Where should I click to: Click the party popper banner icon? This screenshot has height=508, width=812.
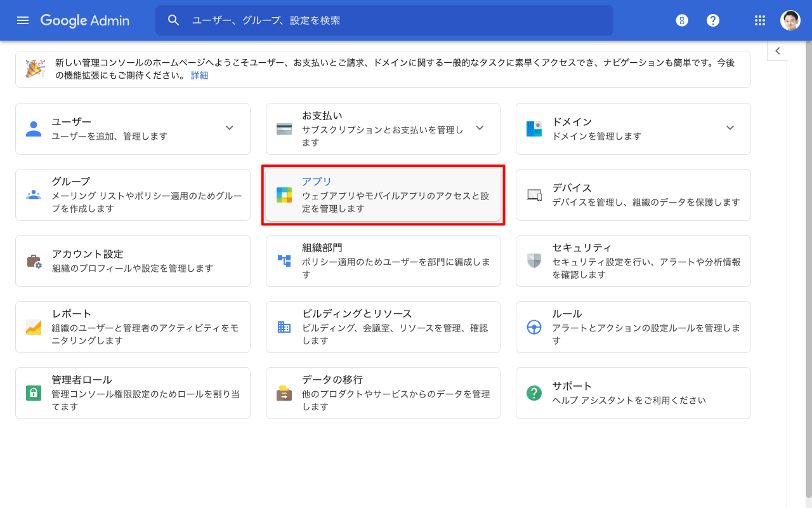tap(35, 69)
